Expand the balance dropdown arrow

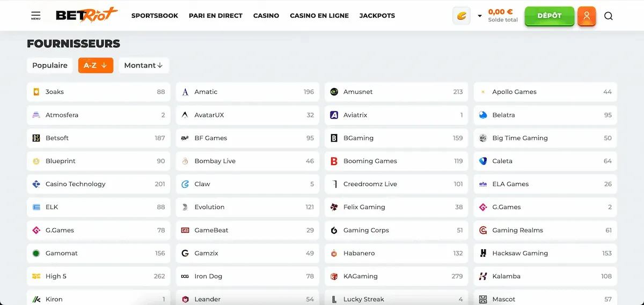[480, 16]
